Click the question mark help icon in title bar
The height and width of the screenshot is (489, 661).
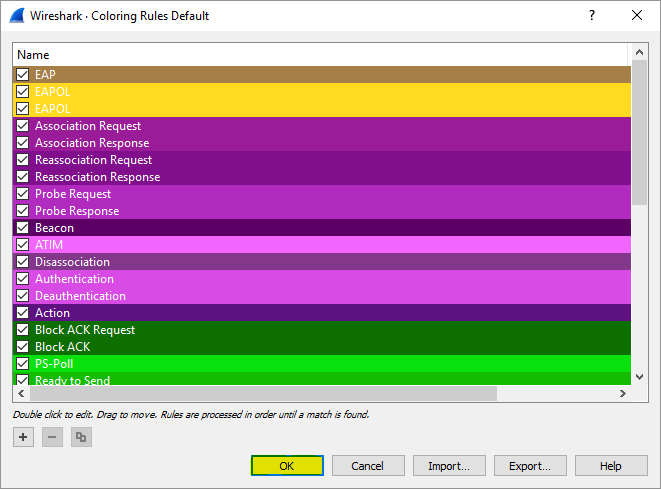(592, 16)
